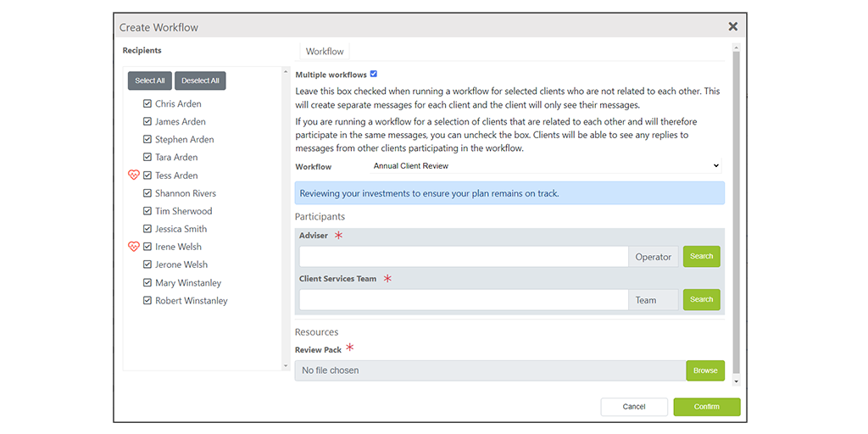The width and height of the screenshot is (868, 434).
Task: Uncheck the Robert Winstanley checkbox
Action: pos(147,301)
